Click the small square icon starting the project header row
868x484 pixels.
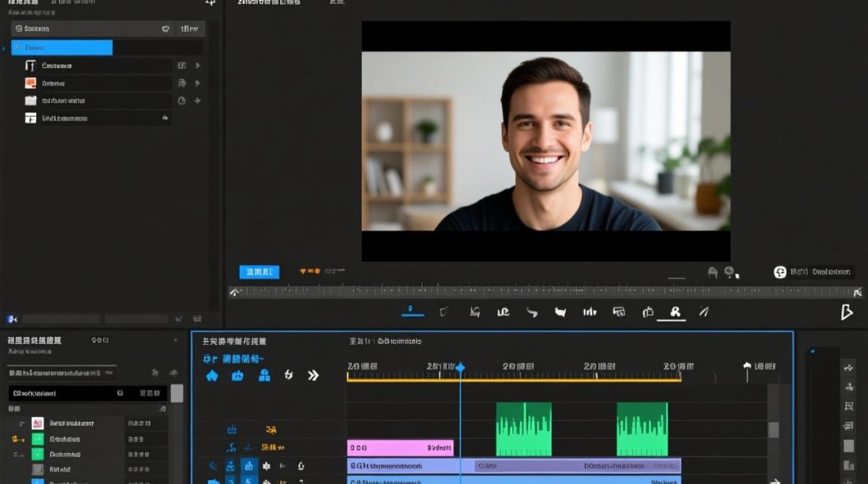[19, 29]
